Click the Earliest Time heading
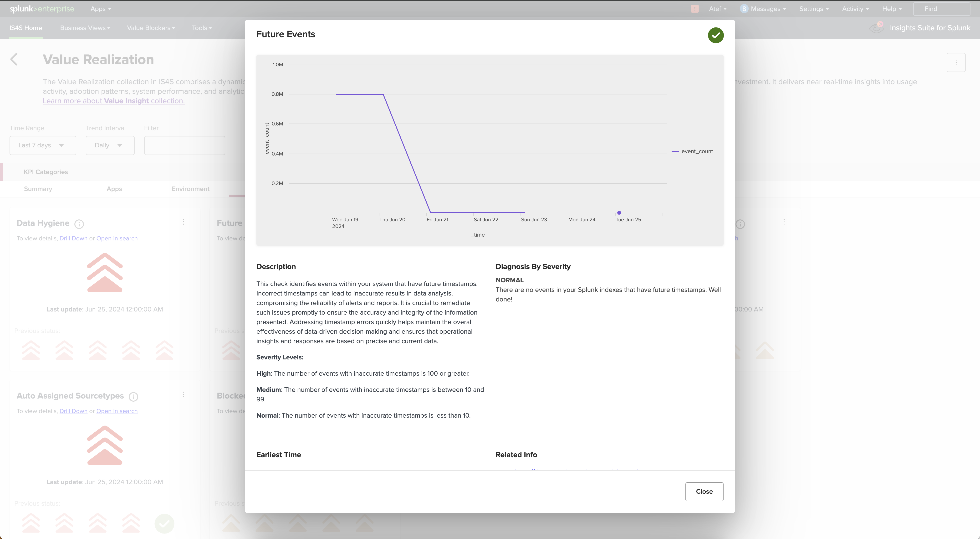Screen dimensions: 980x539 pyautogui.click(x=278, y=455)
